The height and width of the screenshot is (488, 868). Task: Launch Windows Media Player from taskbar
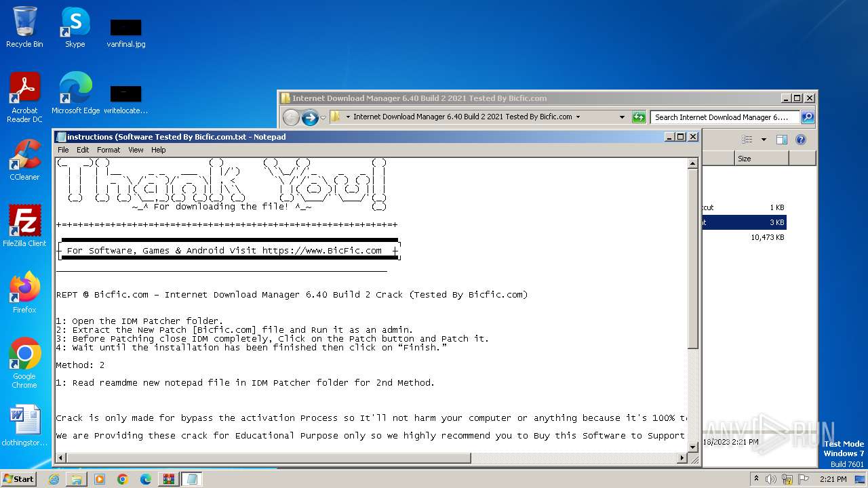coord(100,479)
